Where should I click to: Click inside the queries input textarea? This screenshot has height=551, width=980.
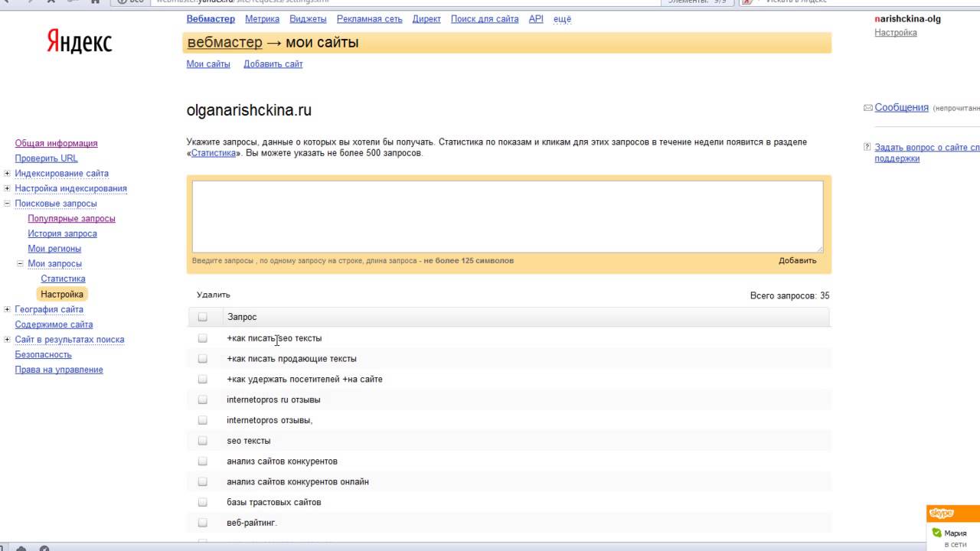[507, 216]
